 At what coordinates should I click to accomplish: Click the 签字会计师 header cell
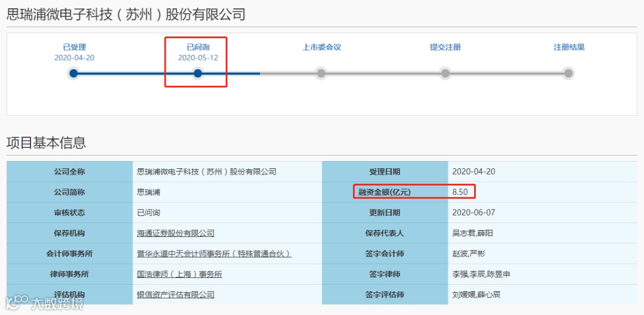pyautogui.click(x=385, y=254)
